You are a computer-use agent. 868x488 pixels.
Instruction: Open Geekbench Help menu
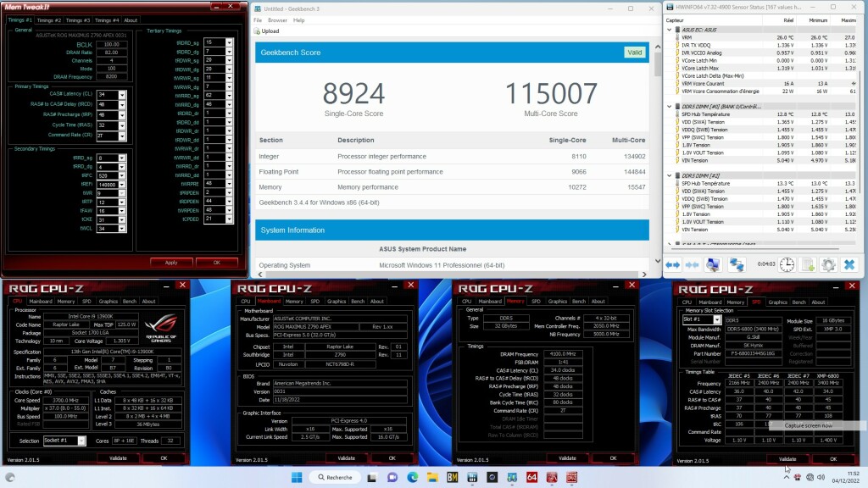point(299,20)
